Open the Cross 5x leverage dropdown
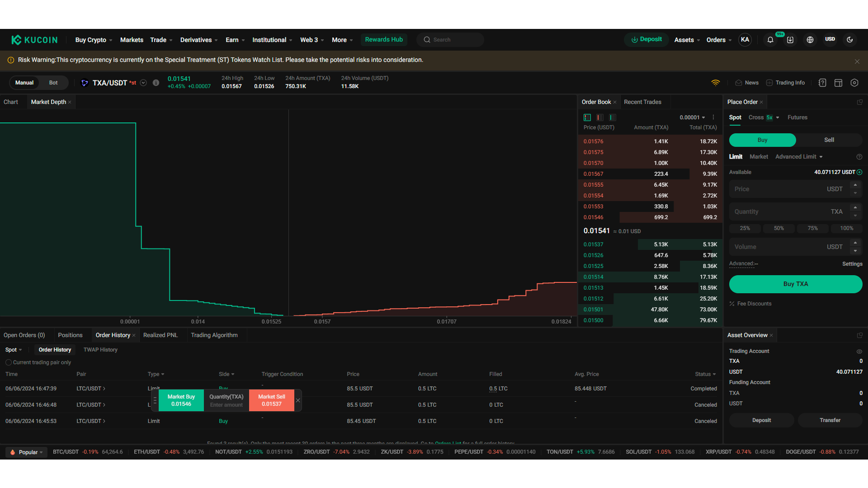This screenshot has height=488, width=868. (x=764, y=117)
